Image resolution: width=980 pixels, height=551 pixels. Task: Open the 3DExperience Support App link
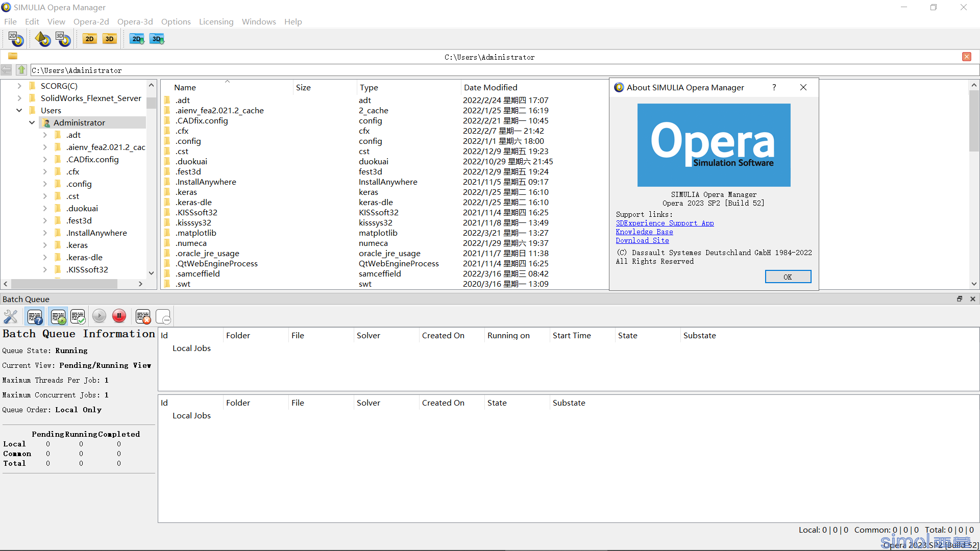pyautogui.click(x=665, y=223)
